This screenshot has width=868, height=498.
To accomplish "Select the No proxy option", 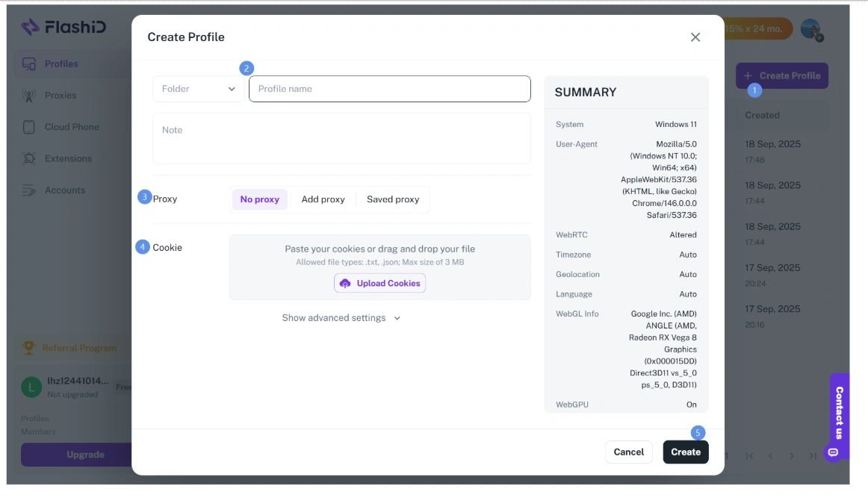I will pyautogui.click(x=260, y=199).
